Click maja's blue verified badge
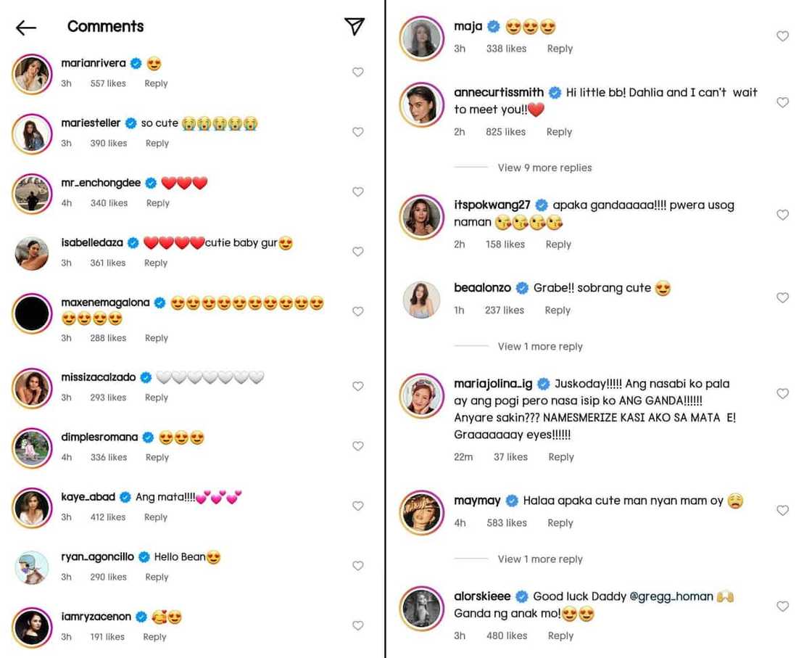This screenshot has height=658, width=812. coord(493,25)
